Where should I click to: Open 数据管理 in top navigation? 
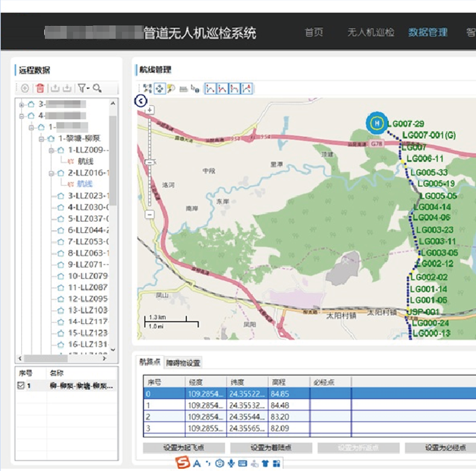(x=428, y=32)
